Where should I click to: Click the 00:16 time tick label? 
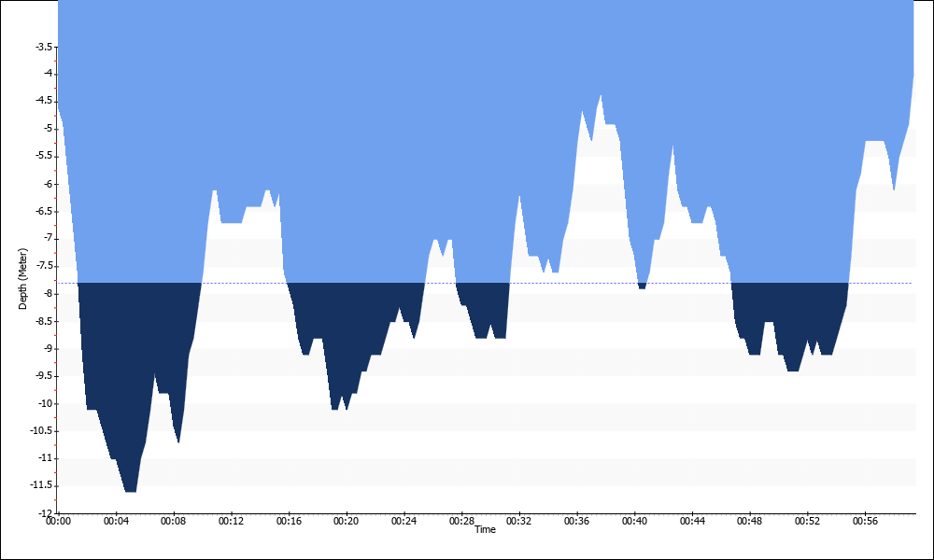click(x=289, y=521)
